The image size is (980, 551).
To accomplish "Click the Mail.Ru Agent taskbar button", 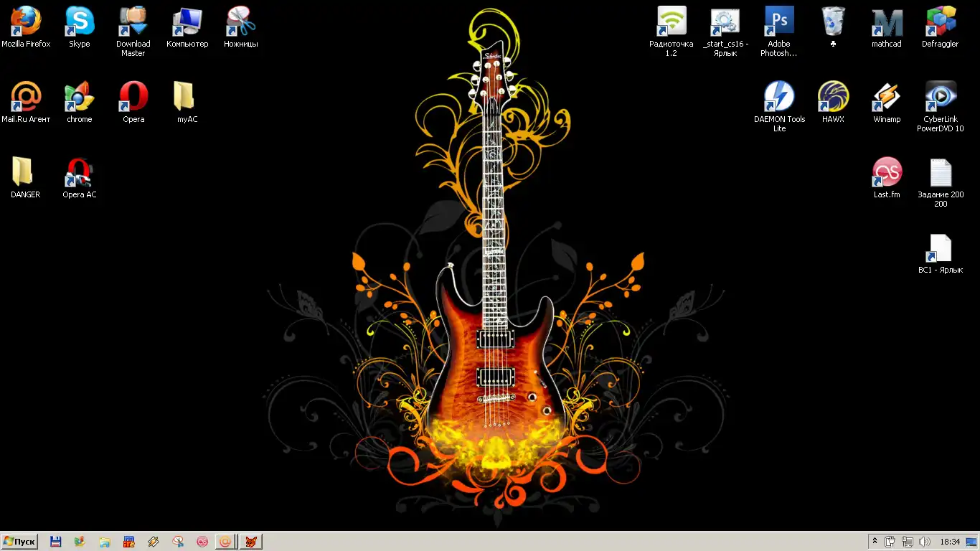I will (225, 542).
